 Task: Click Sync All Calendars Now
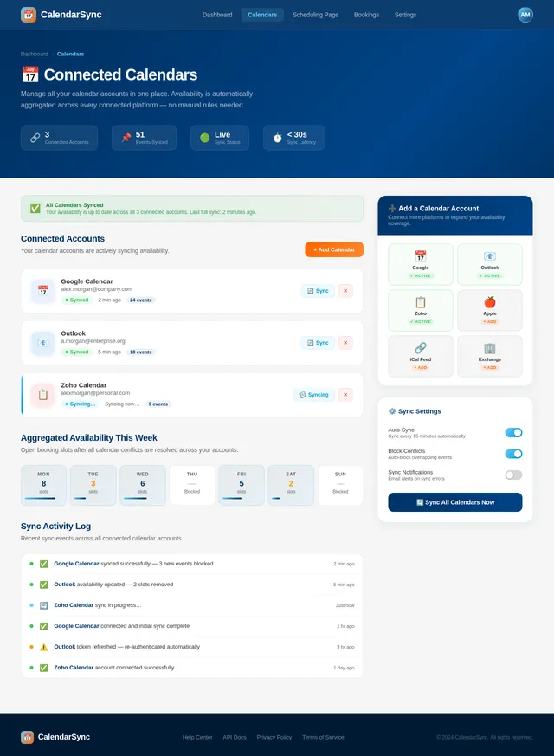[454, 502]
